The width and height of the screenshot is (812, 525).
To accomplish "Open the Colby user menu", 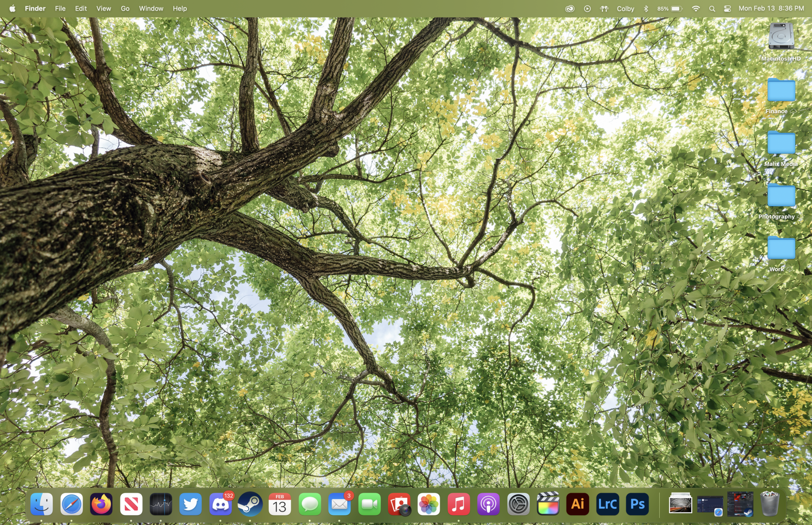I will [x=625, y=9].
